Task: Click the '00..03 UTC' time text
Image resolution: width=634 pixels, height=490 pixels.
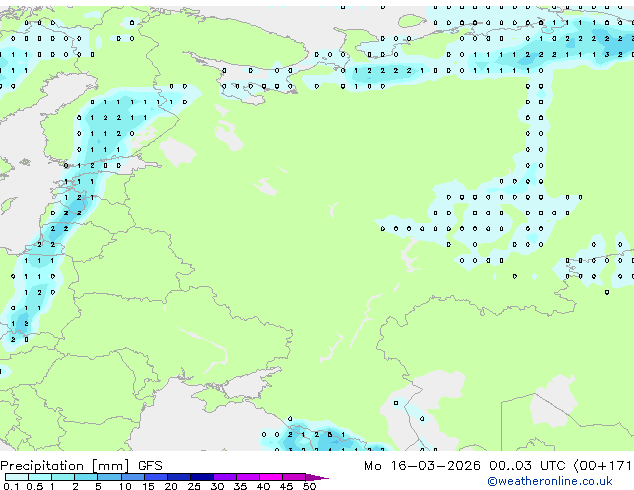Action: (x=527, y=466)
